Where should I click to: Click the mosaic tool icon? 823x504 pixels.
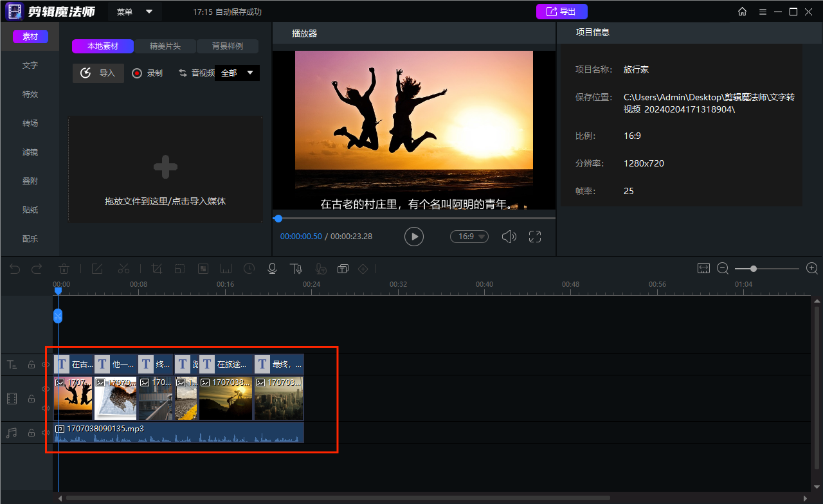pos(203,268)
